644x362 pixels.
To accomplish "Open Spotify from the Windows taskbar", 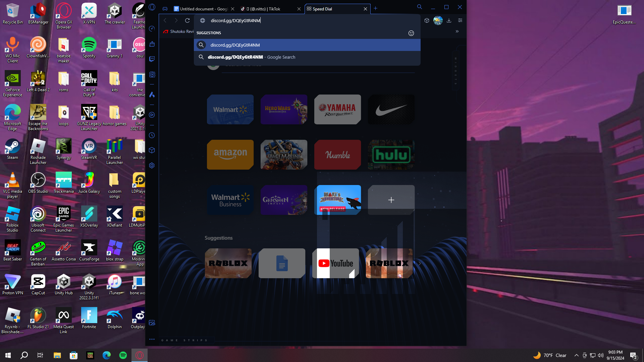I will (x=123, y=355).
